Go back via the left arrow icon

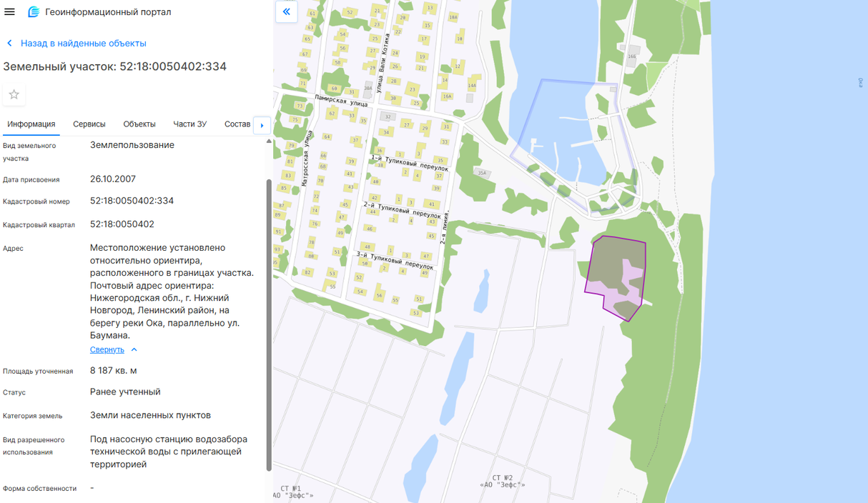tap(9, 44)
